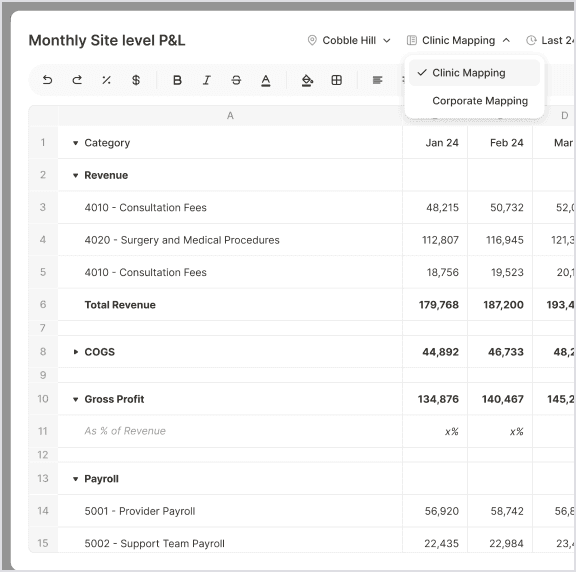The width and height of the screenshot is (576, 572).
Task: Collapse the Clinic Mapping dropdown
Action: [x=458, y=40]
